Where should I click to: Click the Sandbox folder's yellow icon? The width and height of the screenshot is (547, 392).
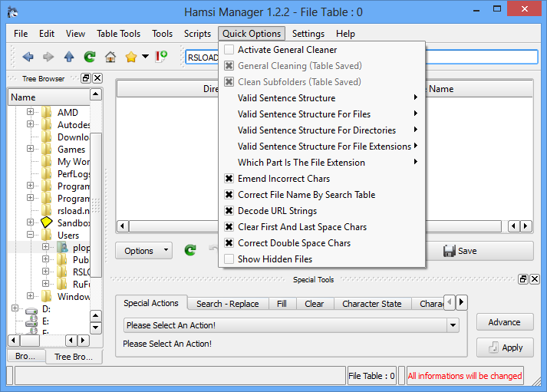[46, 222]
